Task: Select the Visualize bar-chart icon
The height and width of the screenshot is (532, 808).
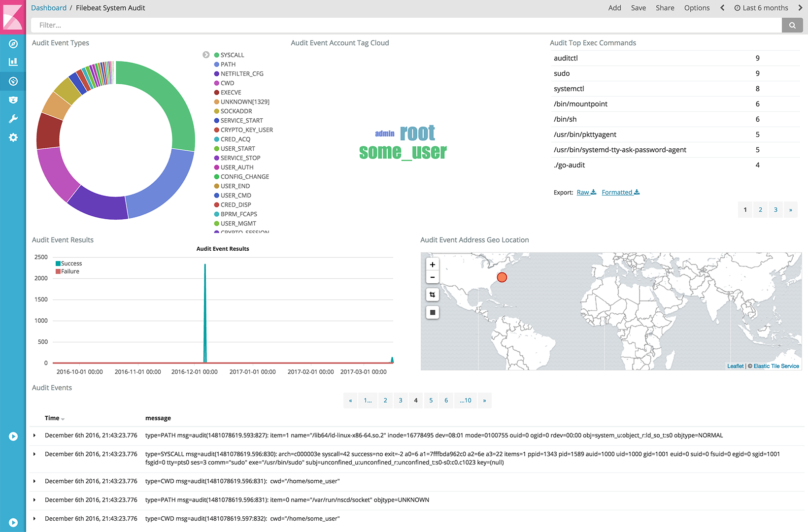Action: point(13,62)
